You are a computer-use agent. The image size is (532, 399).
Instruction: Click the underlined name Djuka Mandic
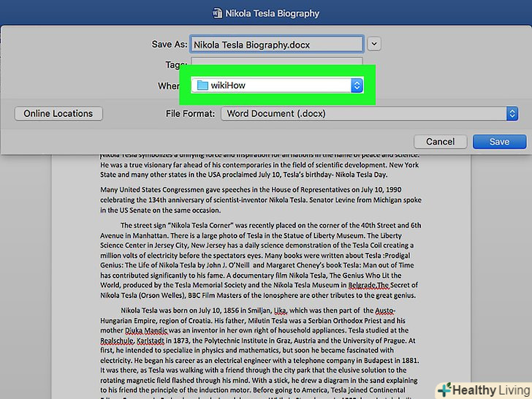(x=146, y=330)
